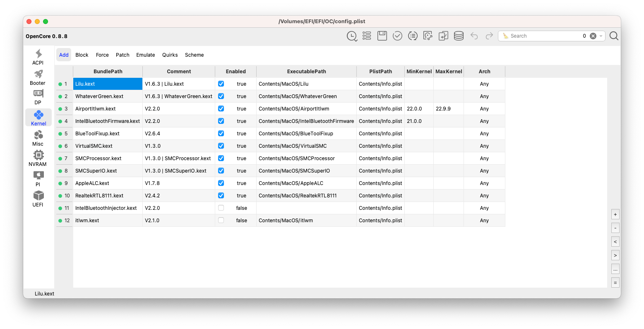Switch to the Scheme tab
This screenshot has height=329, width=644.
point(195,55)
